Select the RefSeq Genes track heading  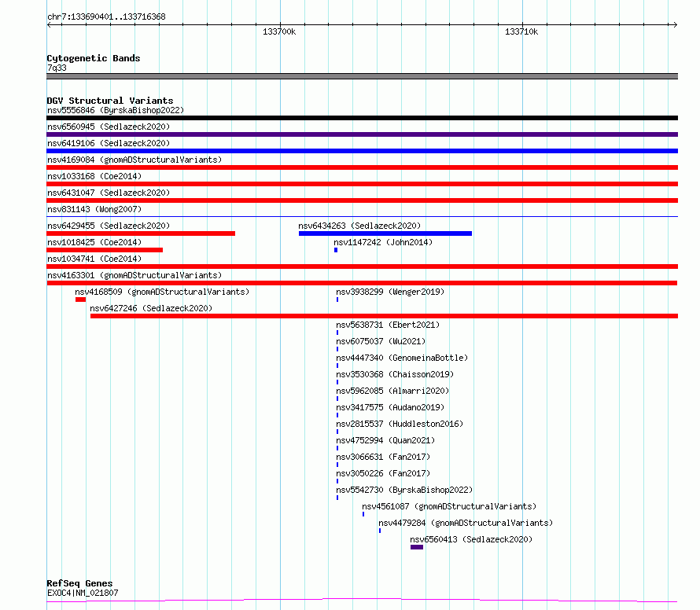click(x=79, y=583)
